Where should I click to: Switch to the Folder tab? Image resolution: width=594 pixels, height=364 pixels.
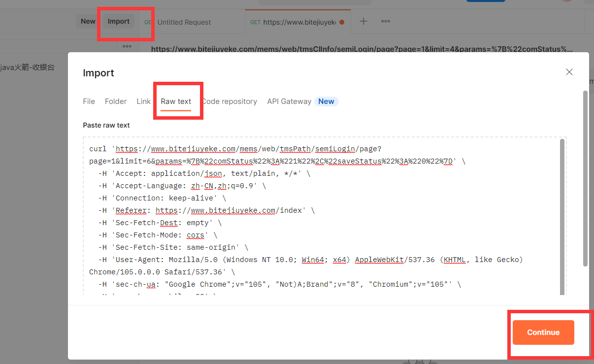pyautogui.click(x=116, y=101)
